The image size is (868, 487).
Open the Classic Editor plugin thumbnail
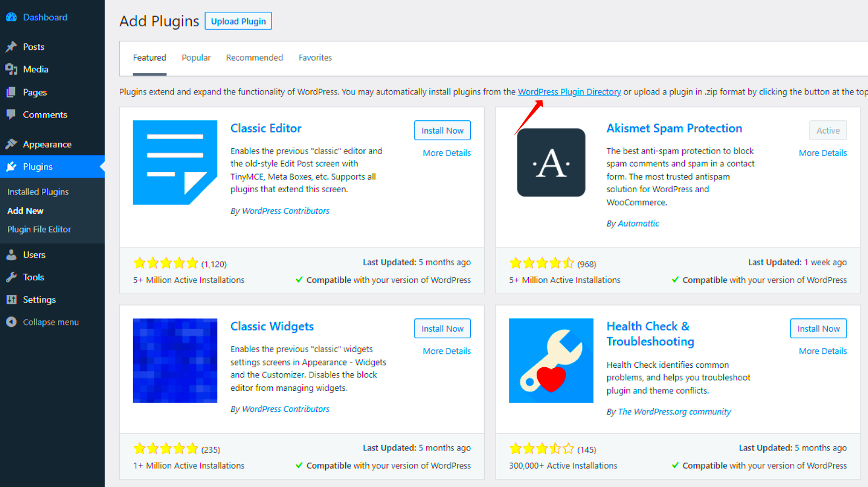[x=175, y=162]
